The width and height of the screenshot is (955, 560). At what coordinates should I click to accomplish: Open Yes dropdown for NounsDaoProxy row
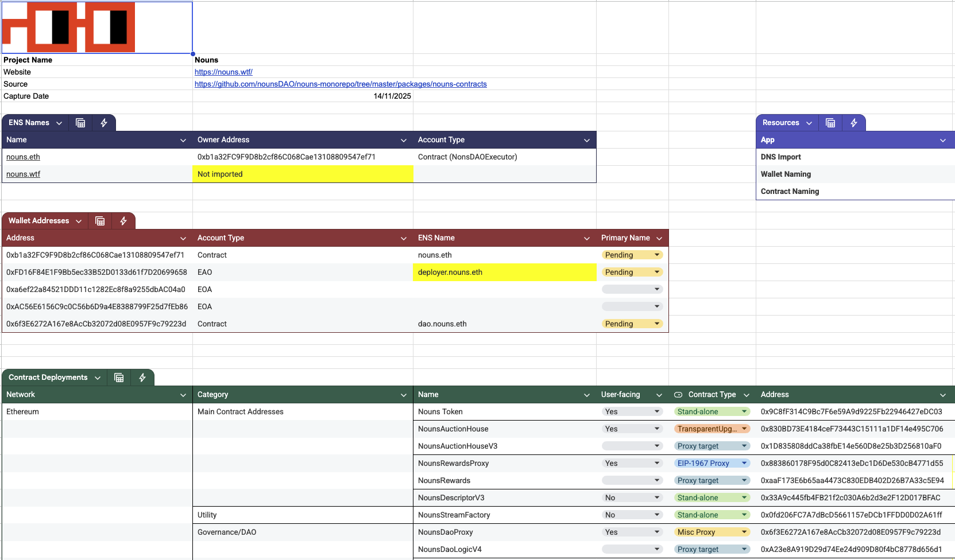(632, 532)
